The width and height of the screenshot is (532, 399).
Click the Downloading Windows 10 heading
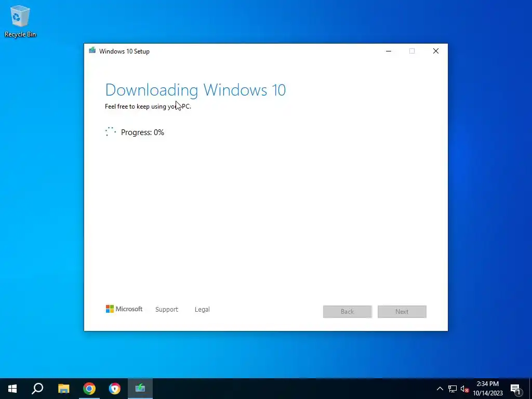[195, 90]
